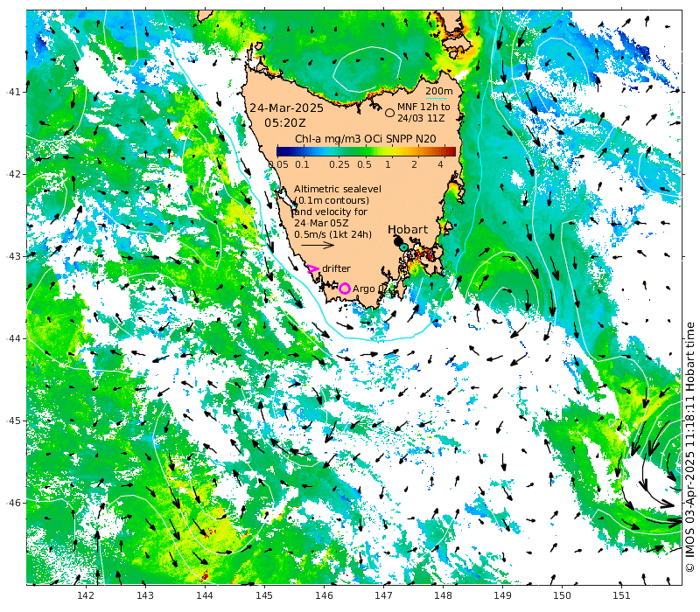700x612 pixels.
Task: Click the colorbar tick label '0.5'
Action: pos(364,164)
